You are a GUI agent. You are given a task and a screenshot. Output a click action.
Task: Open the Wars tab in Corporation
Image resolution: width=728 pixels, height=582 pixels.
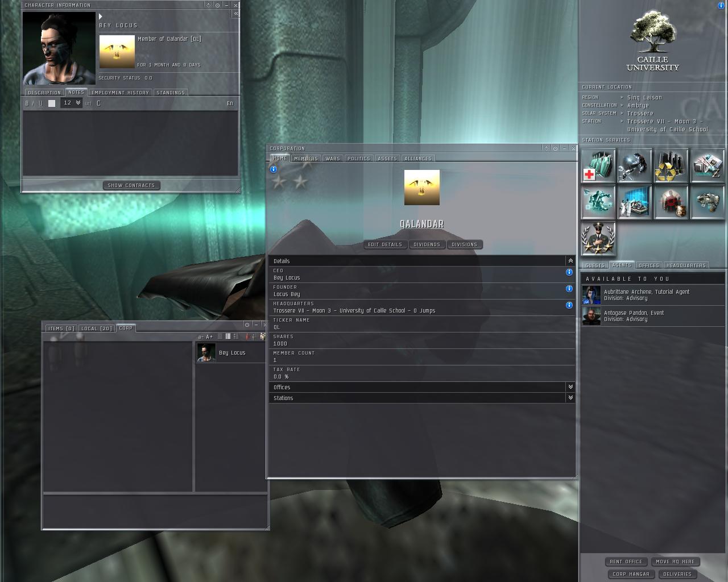(x=333, y=159)
